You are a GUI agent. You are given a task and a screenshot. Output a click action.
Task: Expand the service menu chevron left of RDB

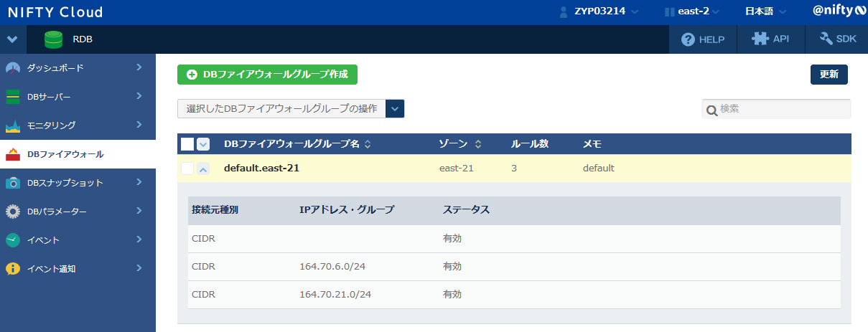coord(12,39)
